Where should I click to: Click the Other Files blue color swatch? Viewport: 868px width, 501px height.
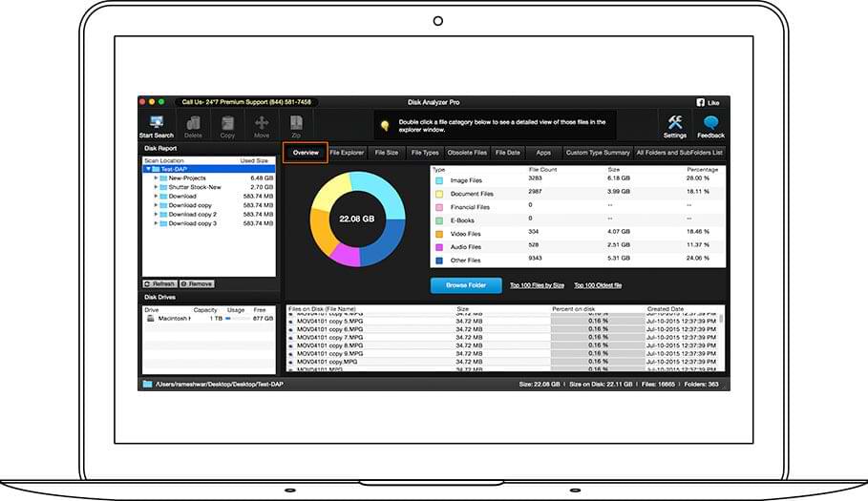[439, 261]
